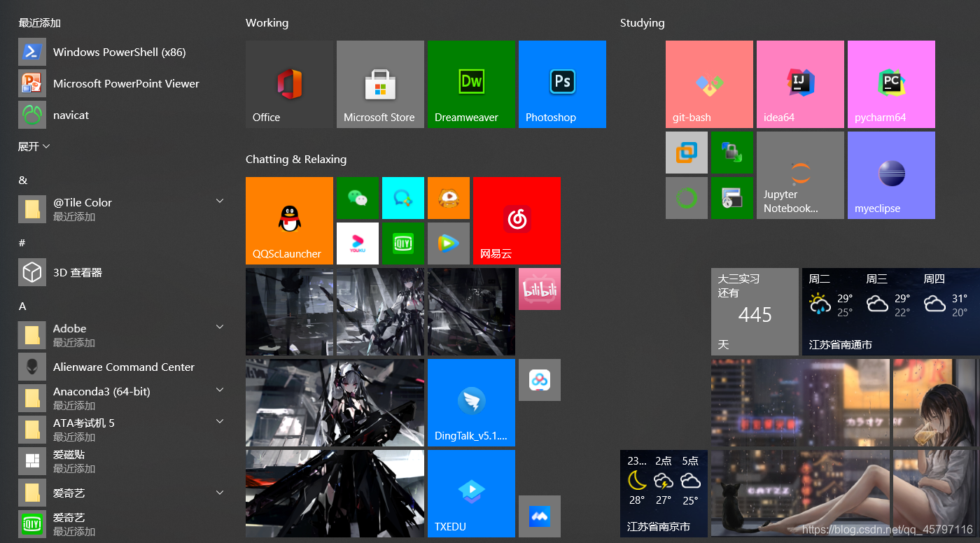The width and height of the screenshot is (980, 543).
Task: Click the artwork tile of girl drinking
Action: tap(937, 402)
